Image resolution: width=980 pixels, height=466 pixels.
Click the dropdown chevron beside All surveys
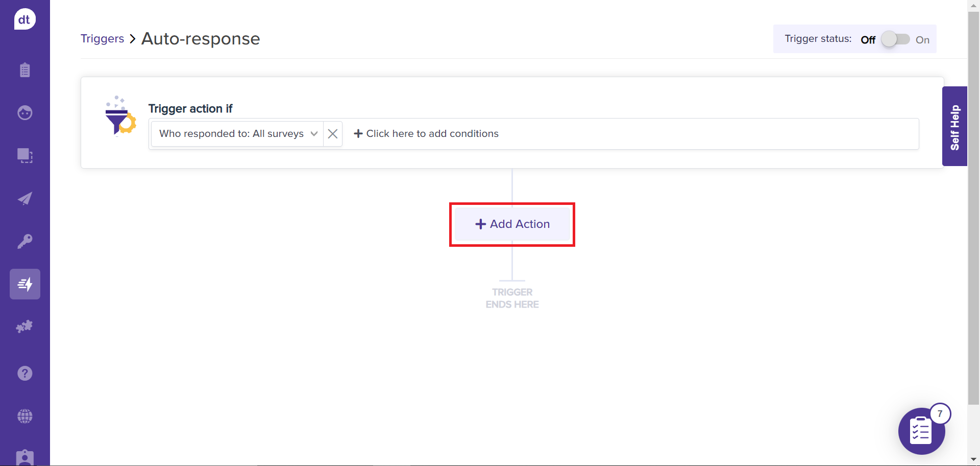coord(314,134)
